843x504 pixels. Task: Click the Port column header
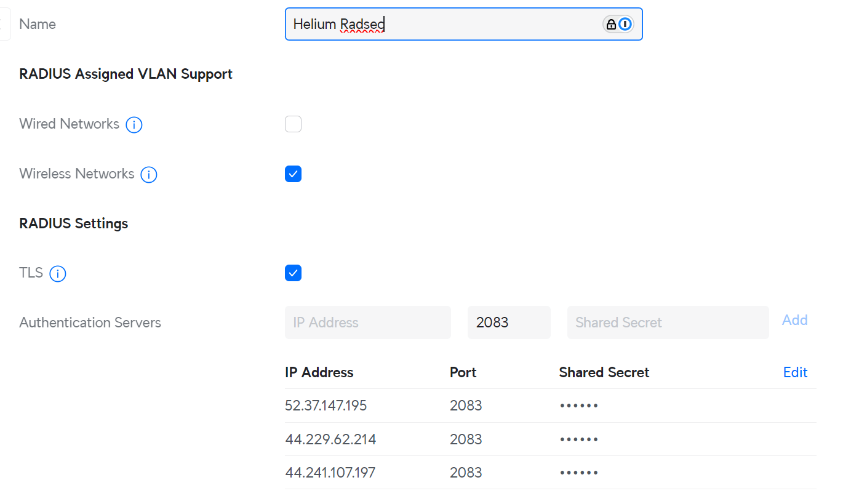[x=463, y=372]
